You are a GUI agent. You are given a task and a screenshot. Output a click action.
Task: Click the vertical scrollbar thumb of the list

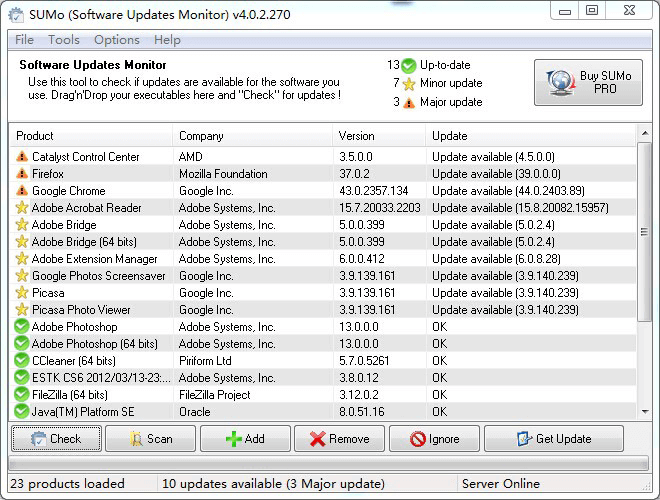[x=644, y=232]
